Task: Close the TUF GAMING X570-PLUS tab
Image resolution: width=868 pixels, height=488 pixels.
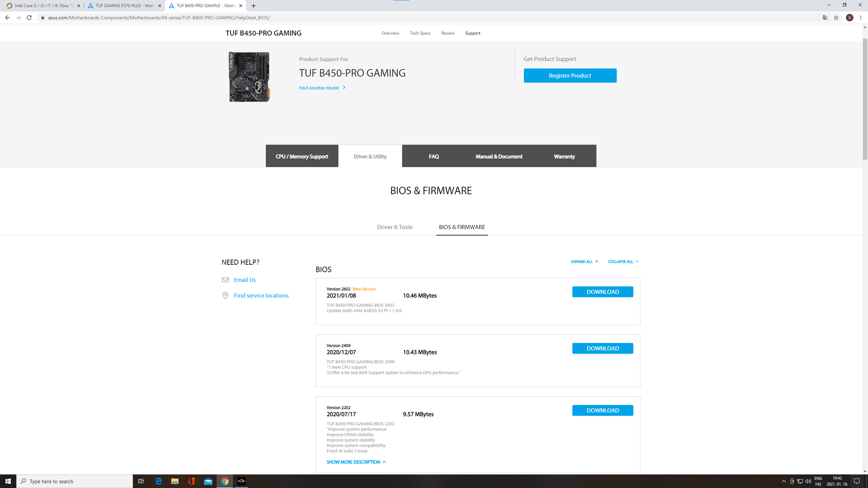Action: [160, 6]
